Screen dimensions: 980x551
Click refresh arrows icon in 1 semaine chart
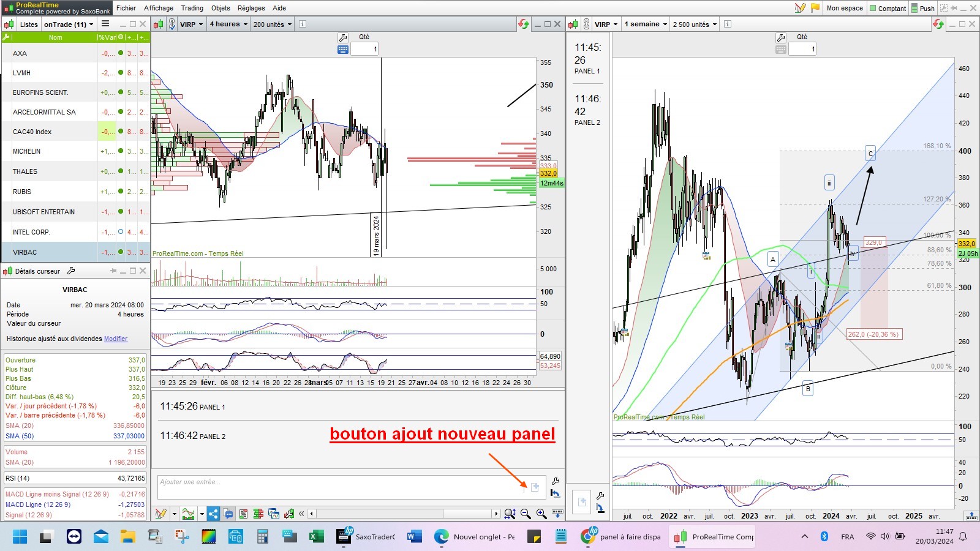[938, 24]
